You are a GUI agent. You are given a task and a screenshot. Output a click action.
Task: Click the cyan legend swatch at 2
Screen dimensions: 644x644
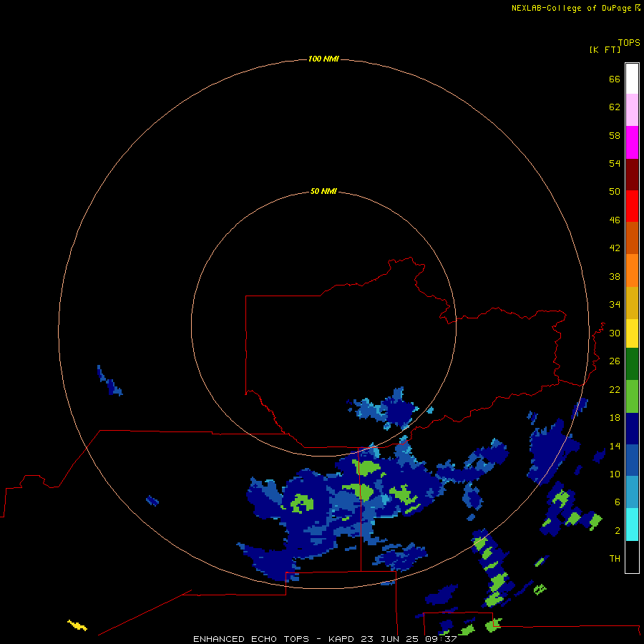click(x=632, y=525)
